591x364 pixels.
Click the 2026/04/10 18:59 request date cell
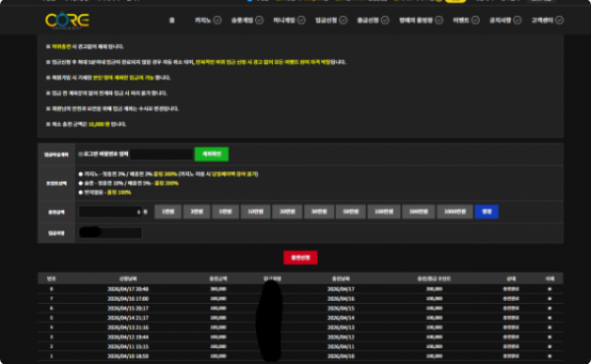pyautogui.click(x=128, y=356)
